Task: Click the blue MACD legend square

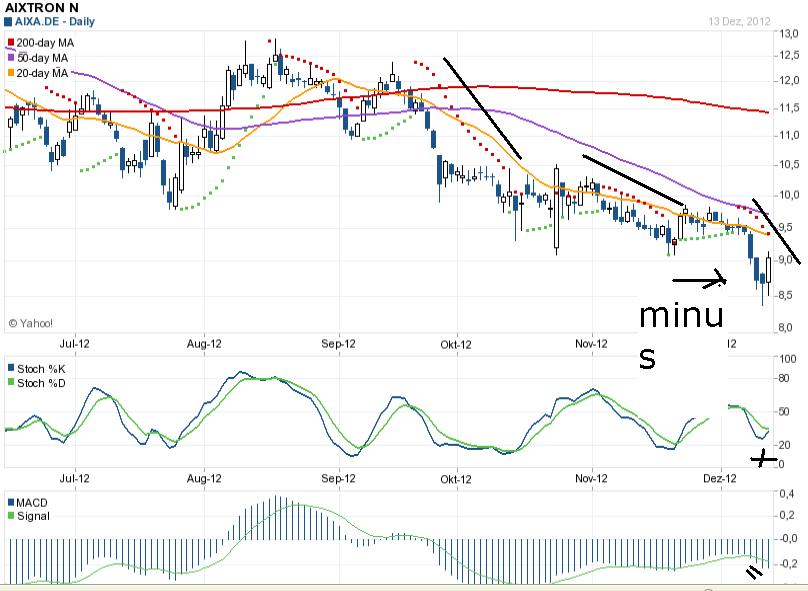Action: tap(11, 502)
